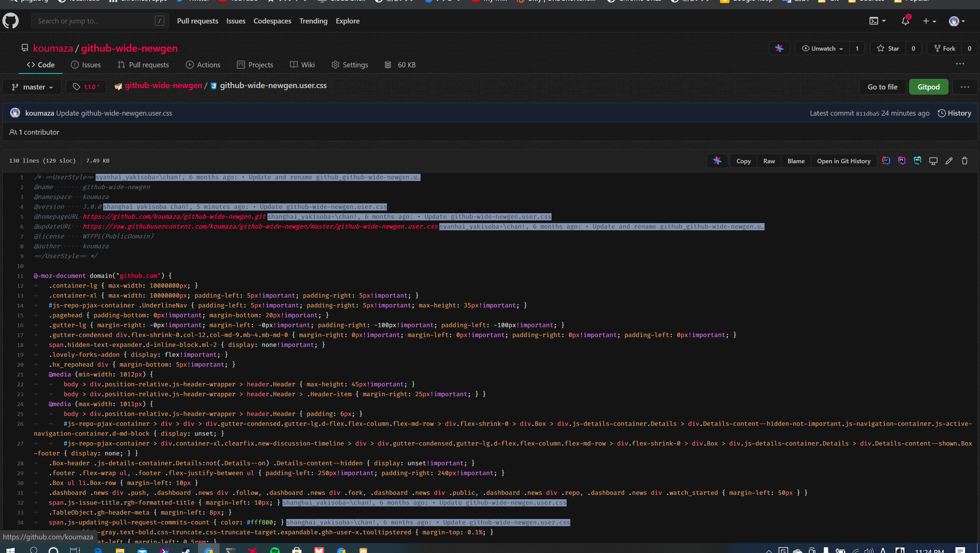Screen dimensions: 980x553
Task: Open Steam from the taskbar
Action: 186,550
